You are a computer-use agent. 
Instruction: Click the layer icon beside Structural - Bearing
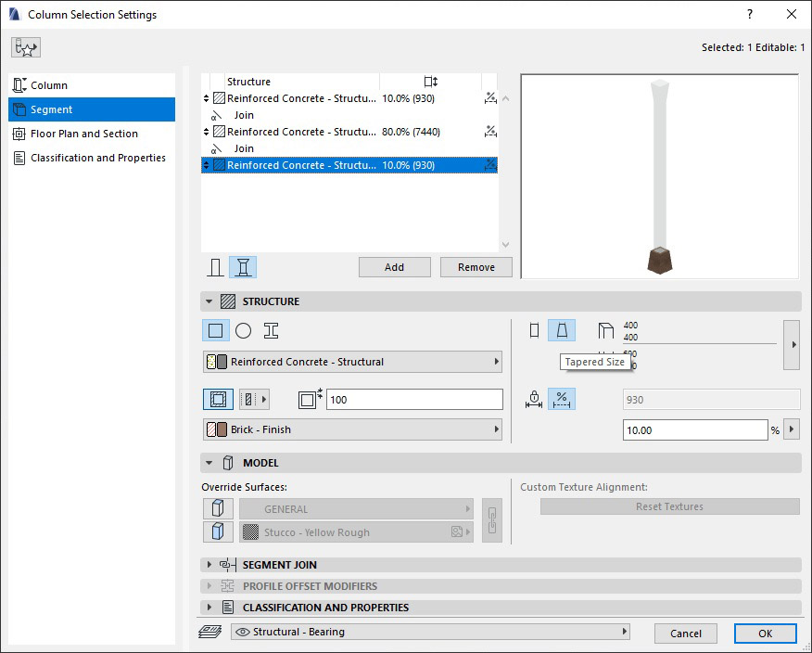click(x=210, y=632)
